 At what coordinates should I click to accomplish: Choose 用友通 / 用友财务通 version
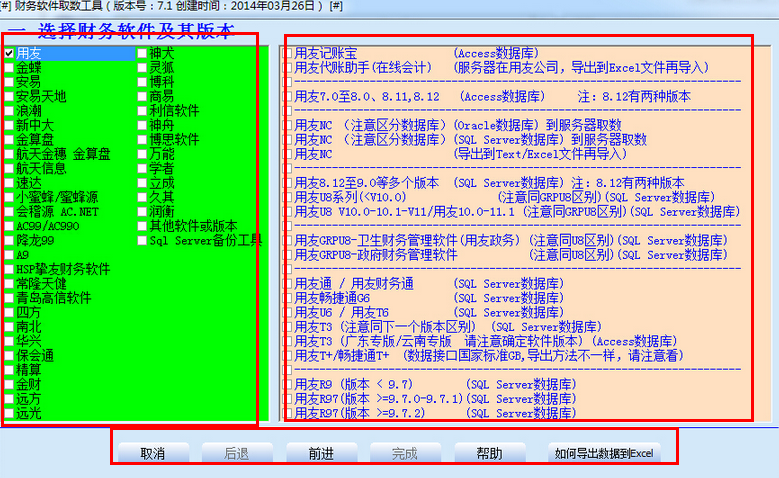coord(287,284)
